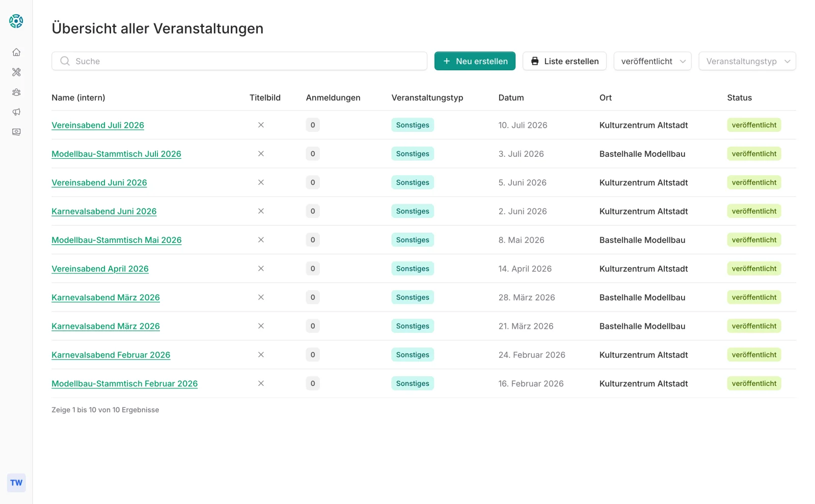Screen dimensions: 815x504
Task: Click the printer icon on Liste erstellen
Action: (x=535, y=61)
